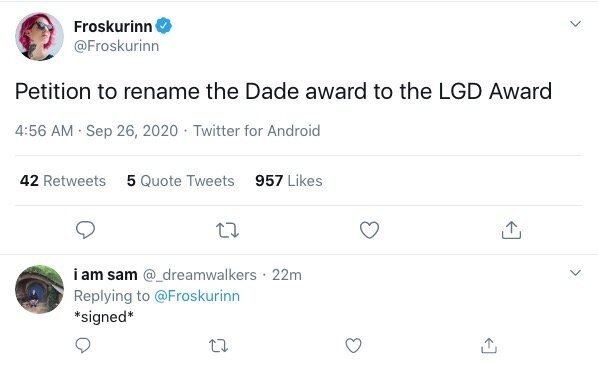Share the *signed* reply
598x365 pixels.
tap(489, 346)
